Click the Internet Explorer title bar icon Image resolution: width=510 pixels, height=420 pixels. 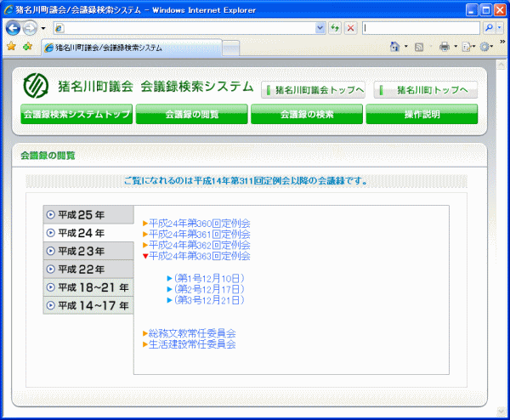pos(8,9)
